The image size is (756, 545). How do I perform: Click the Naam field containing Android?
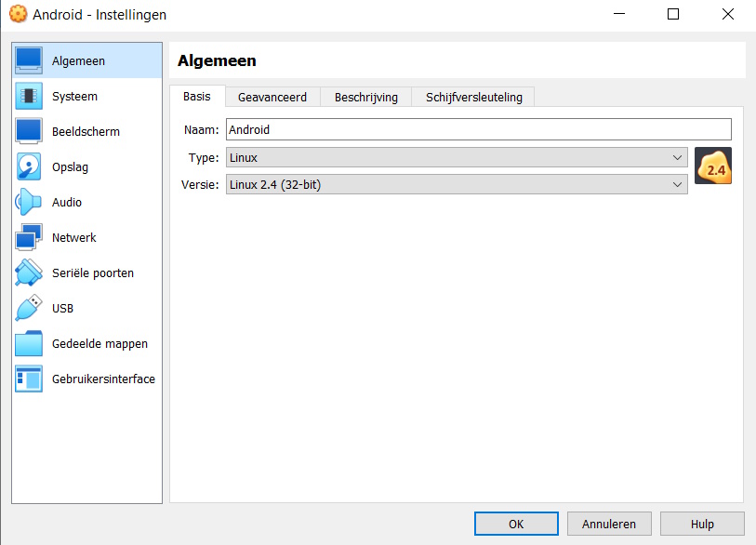pos(478,129)
